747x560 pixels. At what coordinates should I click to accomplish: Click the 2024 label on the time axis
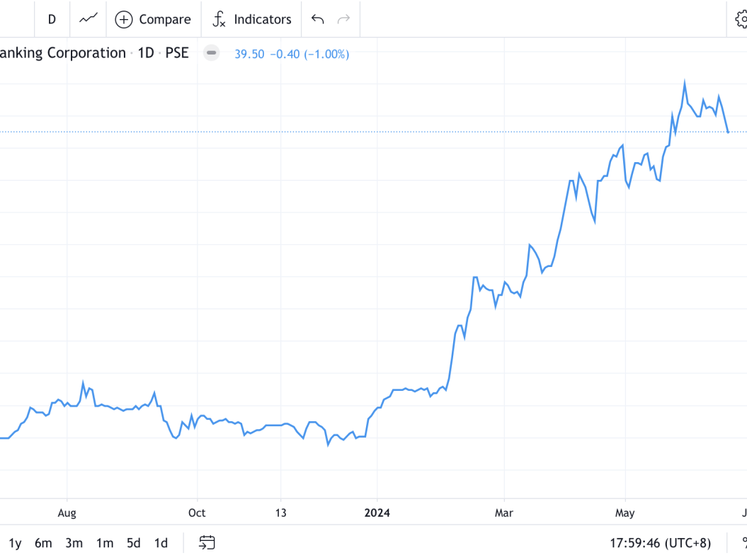[x=377, y=513]
